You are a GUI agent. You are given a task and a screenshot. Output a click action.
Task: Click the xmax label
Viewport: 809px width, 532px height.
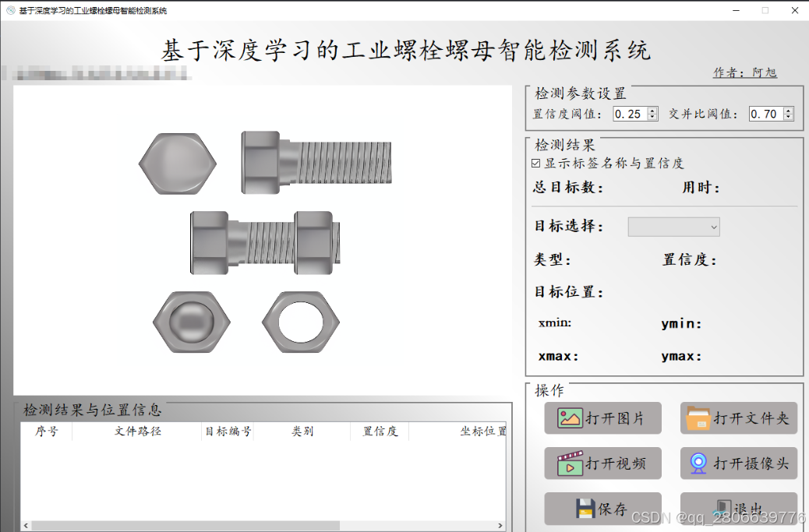558,356
